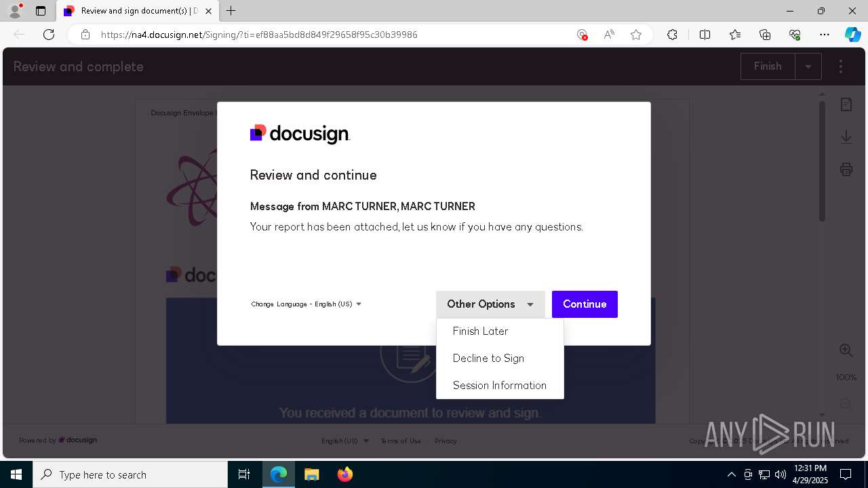Open the volume control in tray

tap(781, 474)
